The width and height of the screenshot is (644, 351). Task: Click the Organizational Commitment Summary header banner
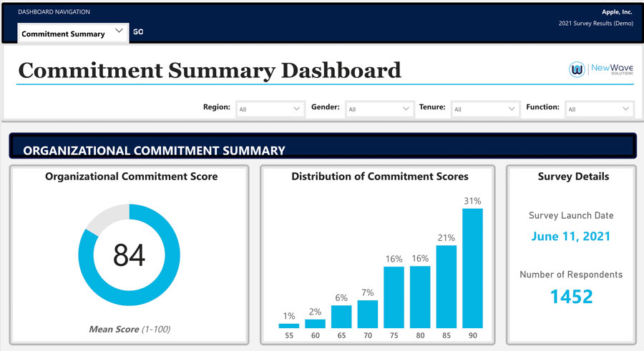(323, 146)
